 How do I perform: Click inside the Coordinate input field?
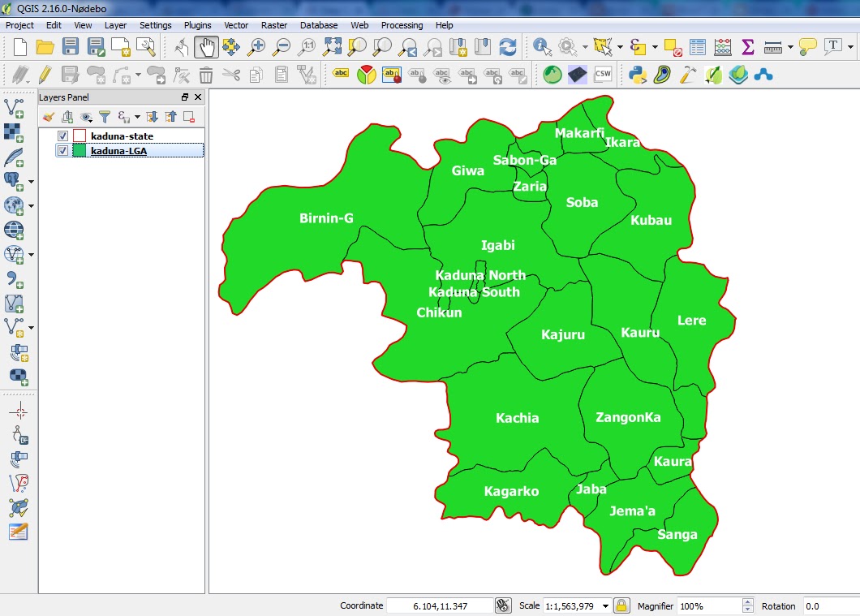[x=442, y=605]
